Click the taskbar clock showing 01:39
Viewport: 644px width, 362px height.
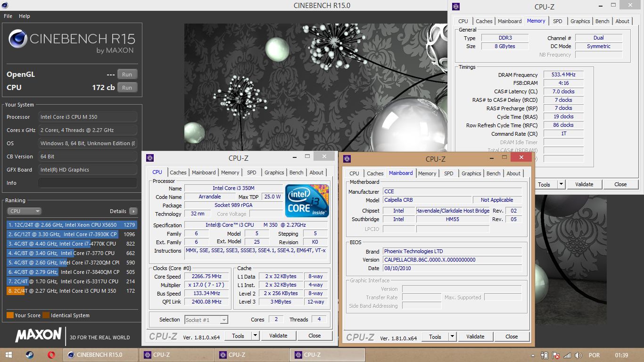pos(621,355)
